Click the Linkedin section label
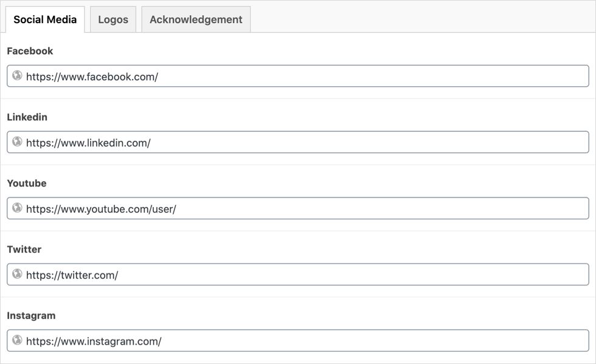Screen dimensions: 596x364 pyautogui.click(x=27, y=117)
